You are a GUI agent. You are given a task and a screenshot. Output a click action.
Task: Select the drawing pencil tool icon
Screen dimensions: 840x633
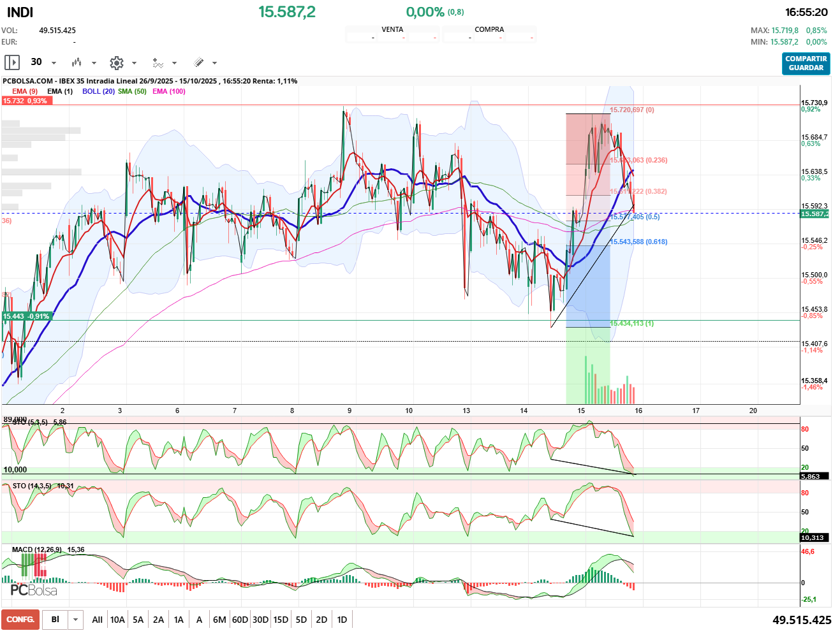[x=198, y=62]
